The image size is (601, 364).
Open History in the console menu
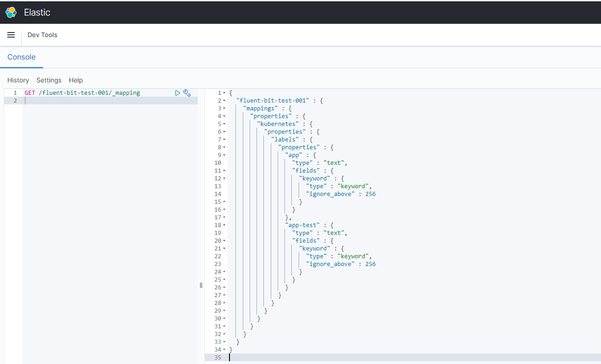point(18,80)
